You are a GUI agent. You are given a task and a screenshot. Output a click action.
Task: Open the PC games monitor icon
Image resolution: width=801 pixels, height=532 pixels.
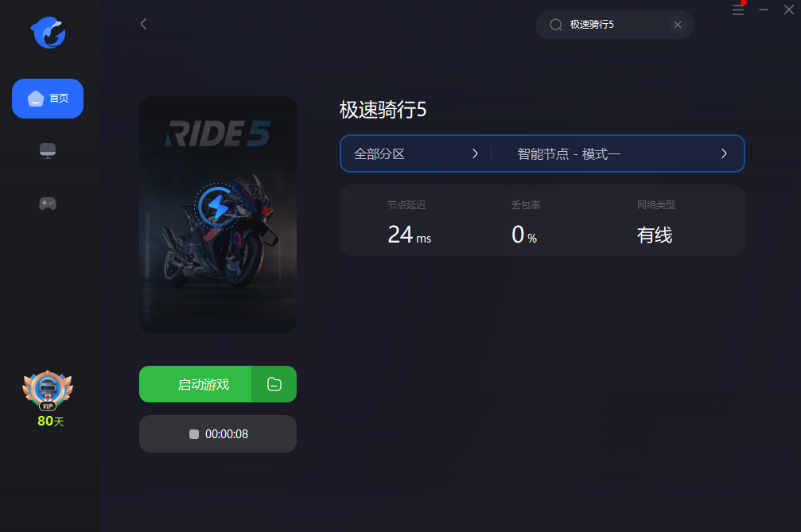(x=48, y=151)
